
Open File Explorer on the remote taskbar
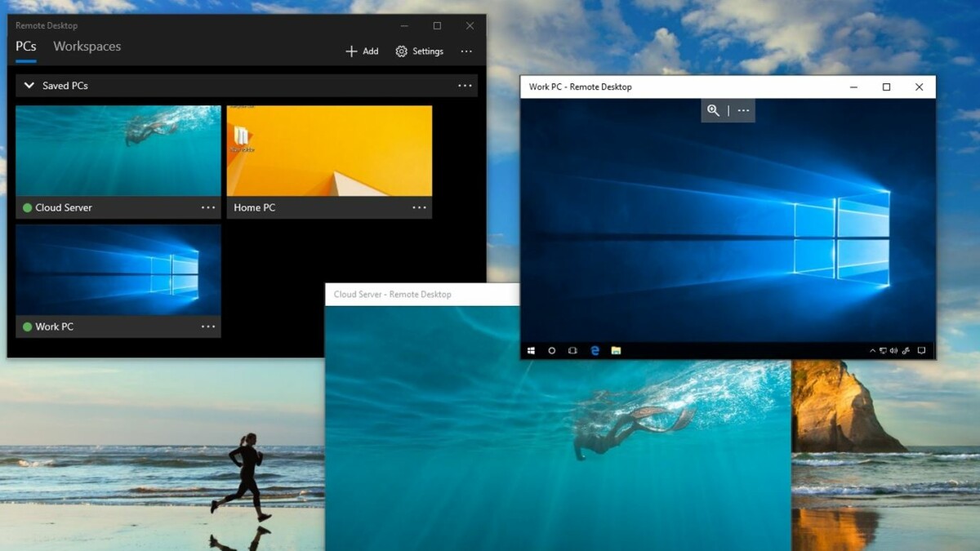[x=616, y=351]
